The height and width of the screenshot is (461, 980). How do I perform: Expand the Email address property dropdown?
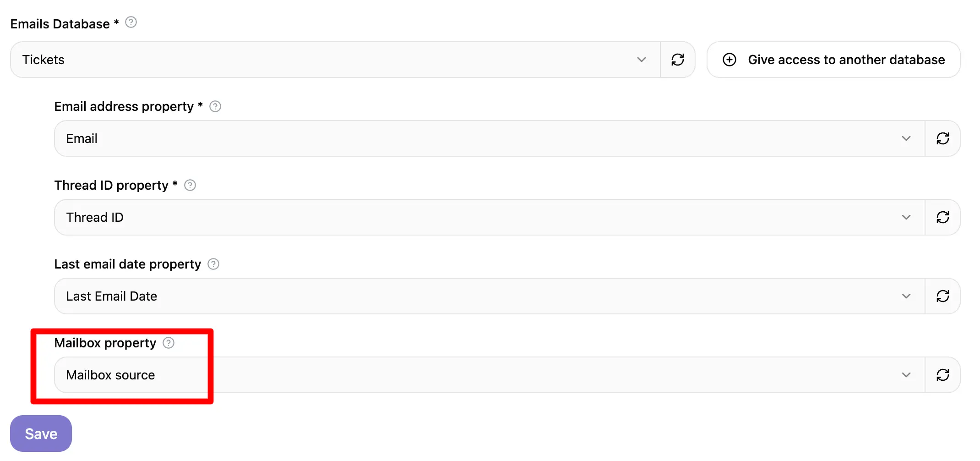pyautogui.click(x=906, y=138)
